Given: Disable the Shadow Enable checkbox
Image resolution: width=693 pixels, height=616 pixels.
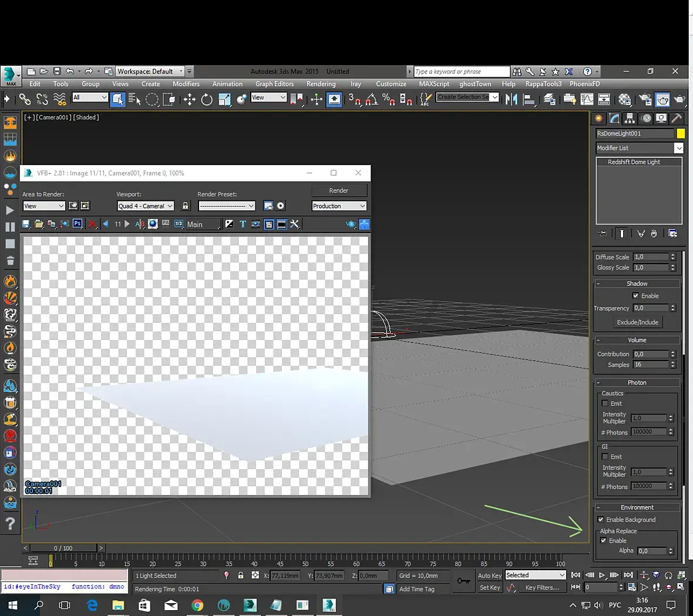Looking at the screenshot, I should pyautogui.click(x=635, y=295).
